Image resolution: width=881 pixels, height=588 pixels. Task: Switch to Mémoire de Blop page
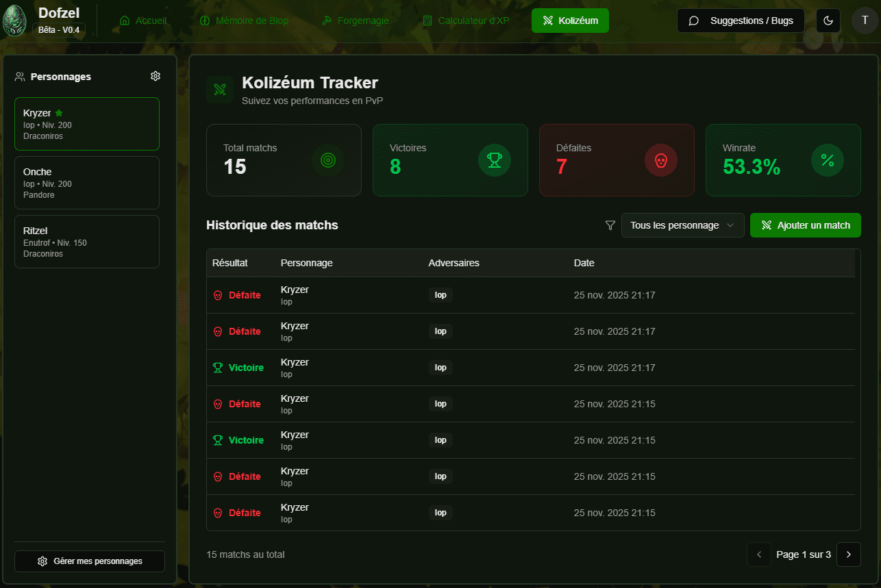244,21
